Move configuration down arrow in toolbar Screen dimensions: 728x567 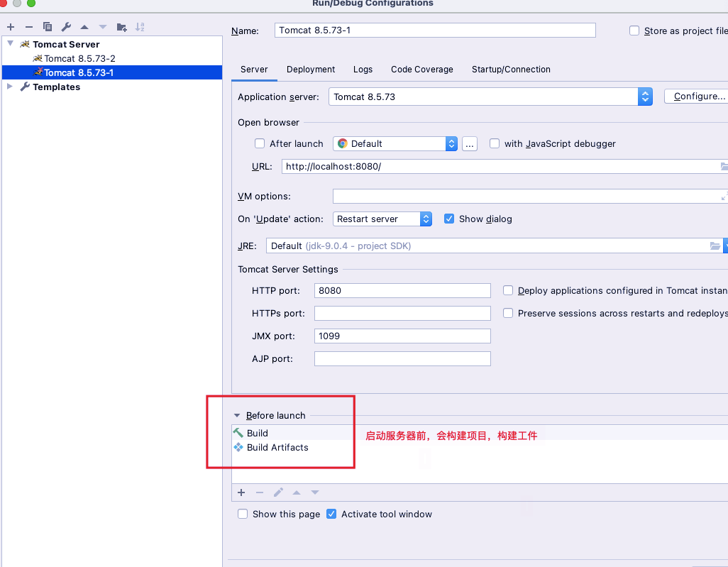click(103, 28)
